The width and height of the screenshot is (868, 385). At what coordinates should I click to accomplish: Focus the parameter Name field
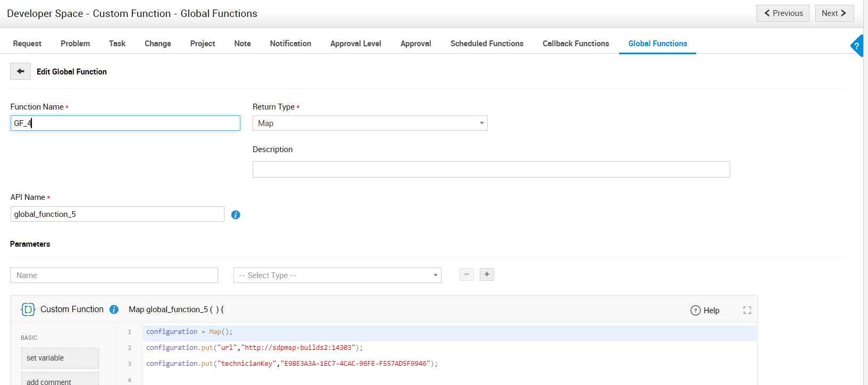114,275
